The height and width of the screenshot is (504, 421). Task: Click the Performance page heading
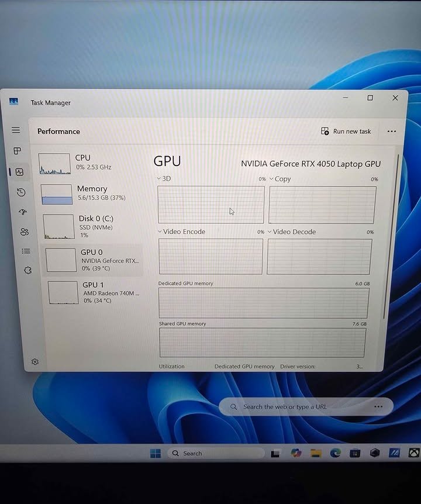pos(58,132)
